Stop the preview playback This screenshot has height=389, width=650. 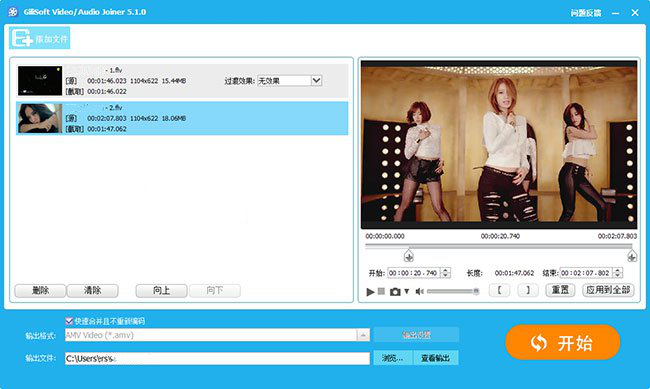(381, 292)
